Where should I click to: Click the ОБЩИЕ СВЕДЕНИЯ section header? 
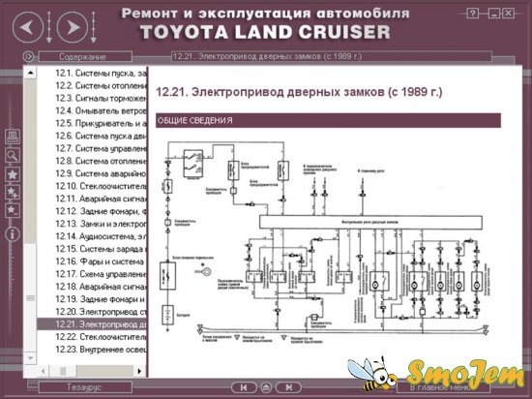[x=328, y=120]
